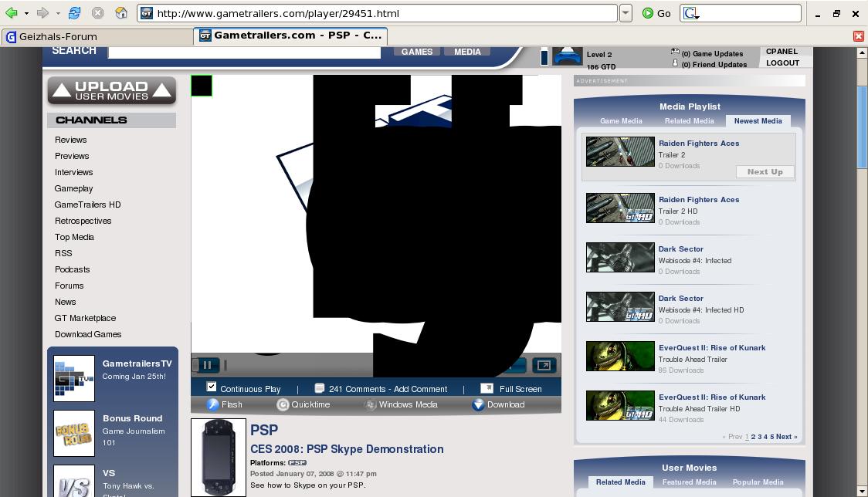
Task: Click Upload User Movies button
Action: 112,91
